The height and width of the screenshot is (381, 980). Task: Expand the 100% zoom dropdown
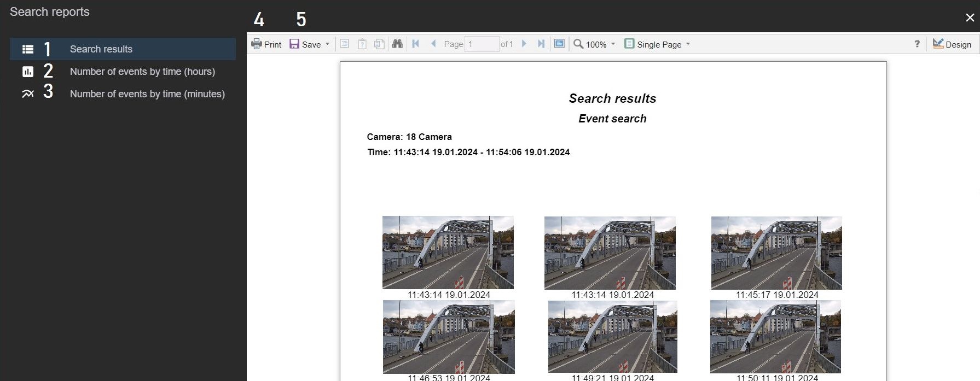pyautogui.click(x=613, y=44)
